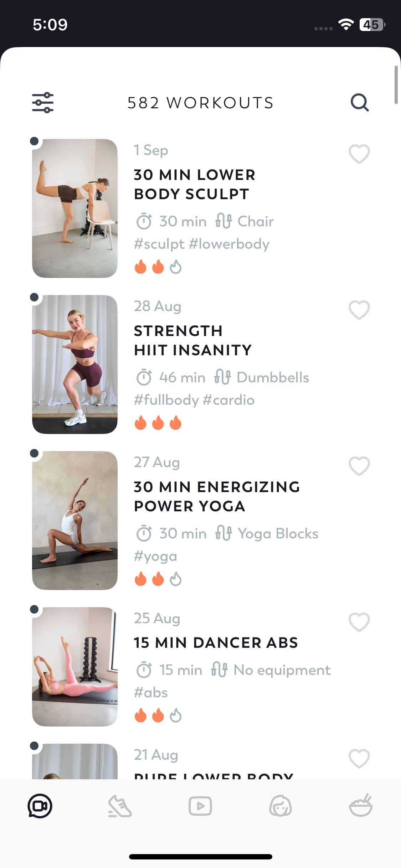Image resolution: width=401 pixels, height=868 pixels.
Task: Switch to the running shoe tab
Action: click(120, 806)
